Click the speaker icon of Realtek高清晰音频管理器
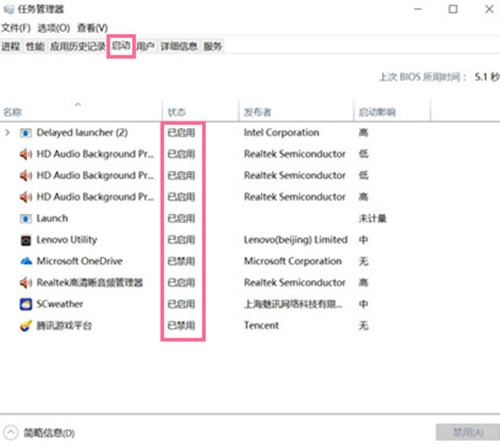 coord(26,283)
